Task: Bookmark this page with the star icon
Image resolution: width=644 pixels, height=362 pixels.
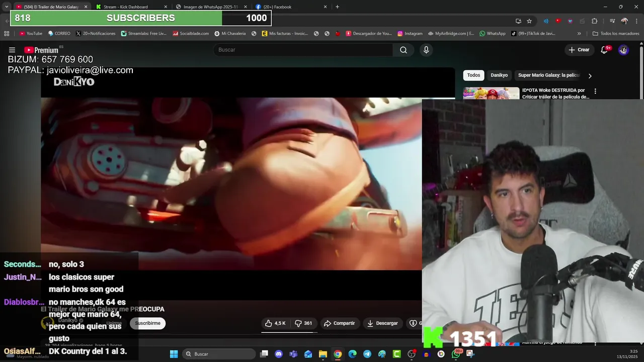Action: pyautogui.click(x=529, y=21)
